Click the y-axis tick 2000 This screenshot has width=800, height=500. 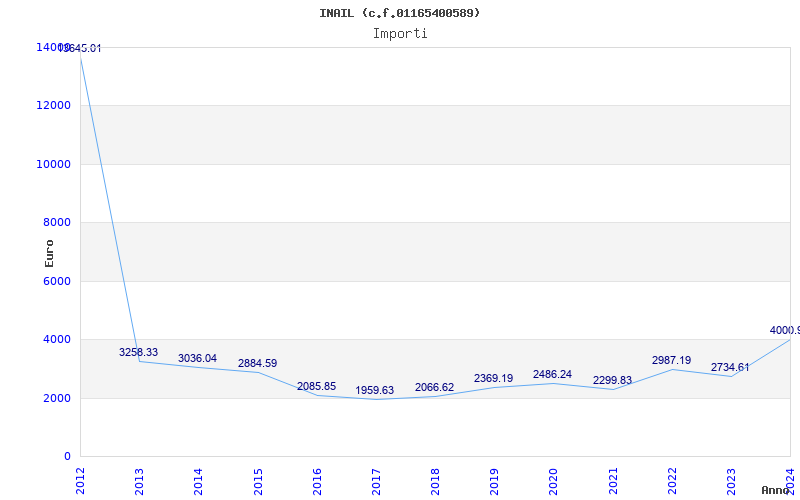click(57, 398)
